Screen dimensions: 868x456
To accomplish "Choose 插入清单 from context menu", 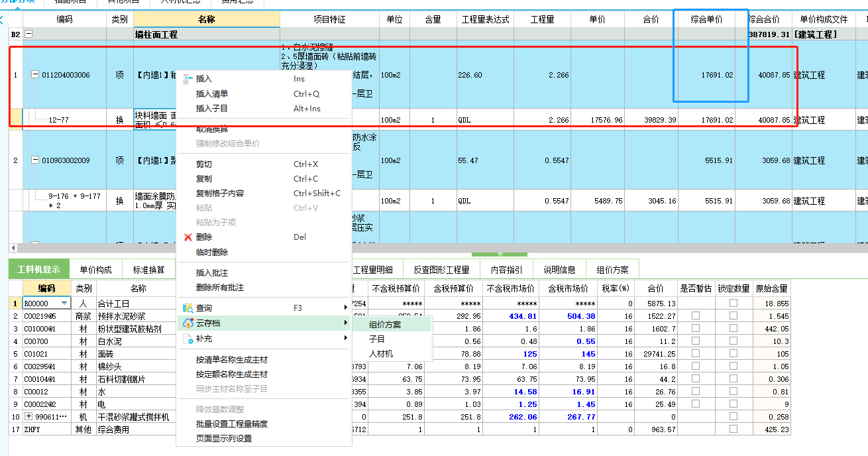I will (263, 93).
